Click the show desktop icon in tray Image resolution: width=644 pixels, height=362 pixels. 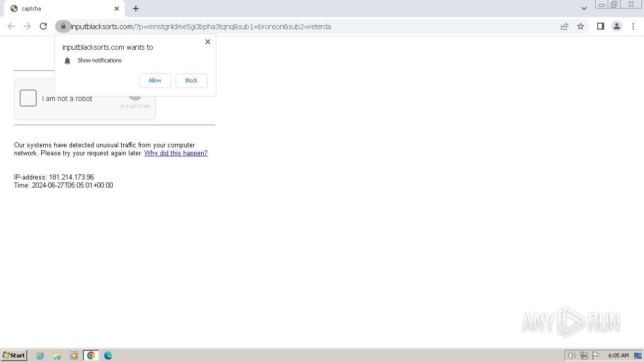coord(638,355)
